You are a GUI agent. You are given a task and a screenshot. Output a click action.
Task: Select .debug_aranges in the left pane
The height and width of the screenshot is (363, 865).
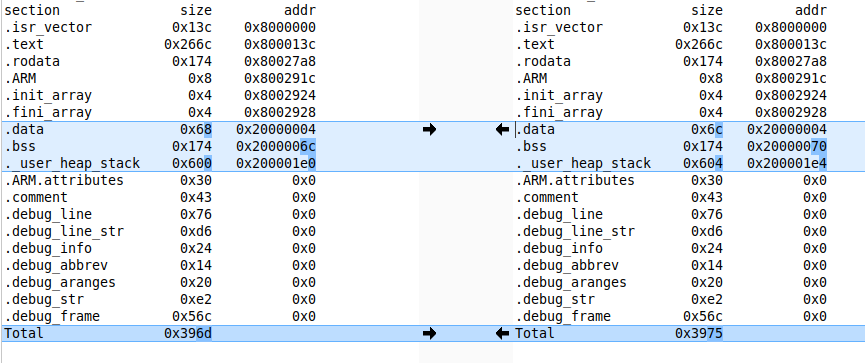(x=60, y=282)
